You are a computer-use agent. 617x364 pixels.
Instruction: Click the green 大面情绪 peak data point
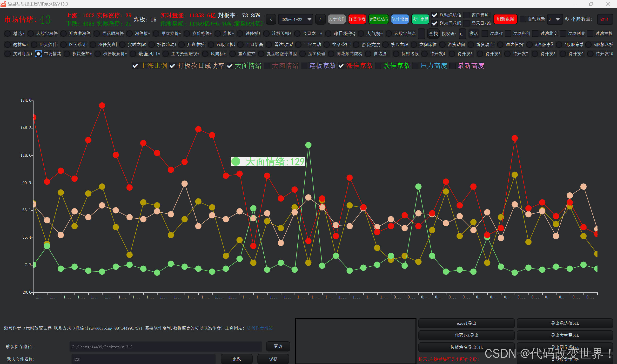point(308,145)
